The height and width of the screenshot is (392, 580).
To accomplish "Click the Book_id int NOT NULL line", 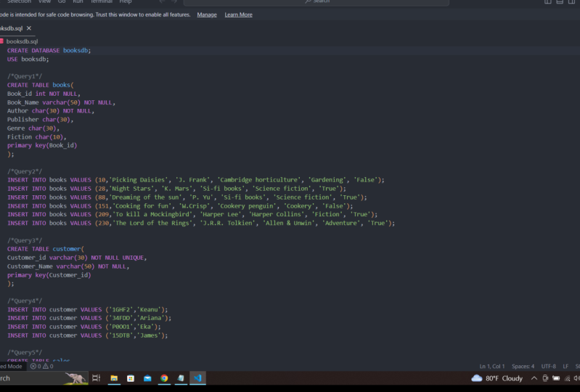I will (x=44, y=94).
